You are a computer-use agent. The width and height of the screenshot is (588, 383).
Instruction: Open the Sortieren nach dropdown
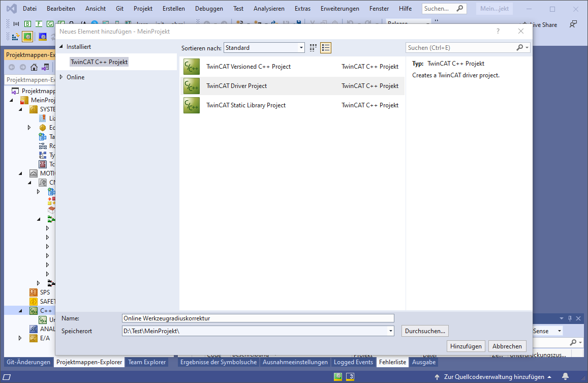264,48
